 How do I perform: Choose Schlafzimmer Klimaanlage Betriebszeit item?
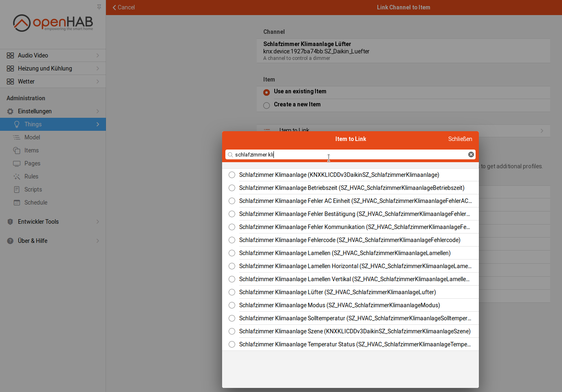tap(350, 188)
